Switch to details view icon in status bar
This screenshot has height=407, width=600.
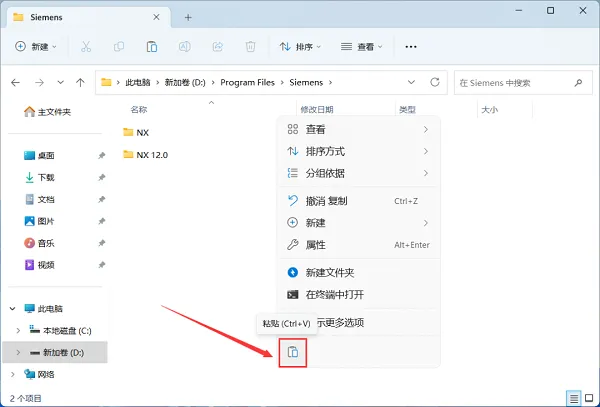(x=574, y=399)
